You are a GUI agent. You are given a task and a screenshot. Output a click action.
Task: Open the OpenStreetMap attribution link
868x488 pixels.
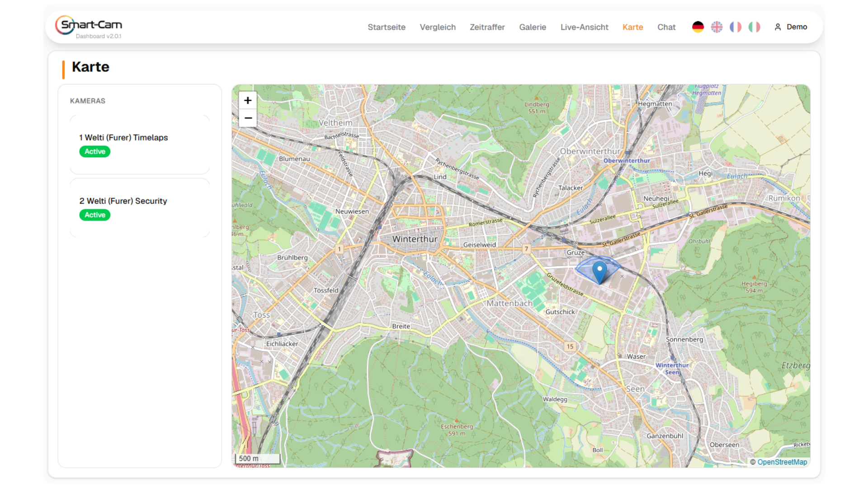coord(782,462)
